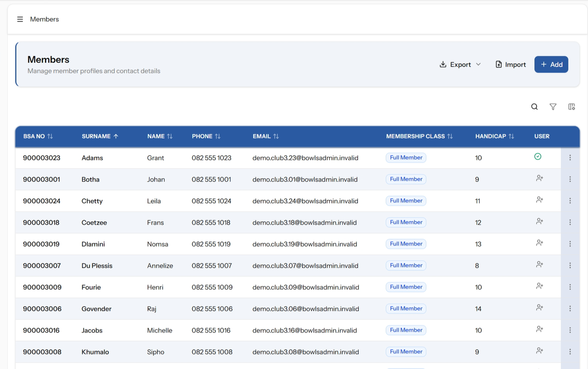Click phone number 082 555 1001
This screenshot has height=369, width=588.
(x=211, y=179)
